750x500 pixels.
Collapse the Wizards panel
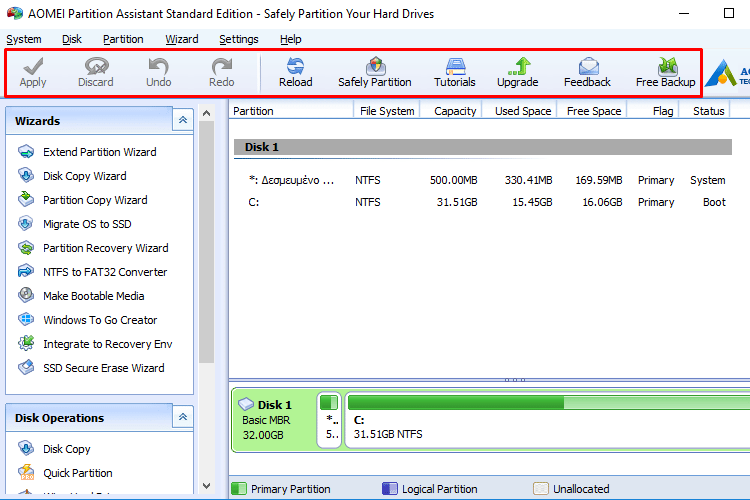183,120
